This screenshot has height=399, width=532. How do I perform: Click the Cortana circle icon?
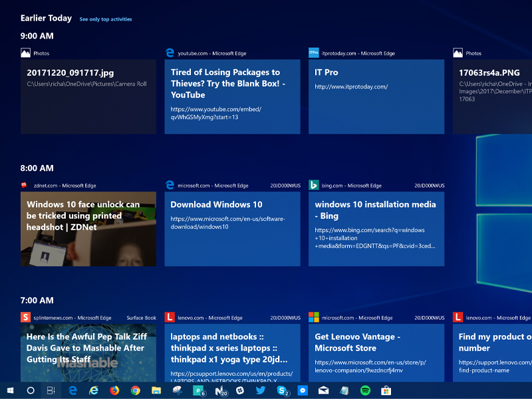(x=31, y=390)
